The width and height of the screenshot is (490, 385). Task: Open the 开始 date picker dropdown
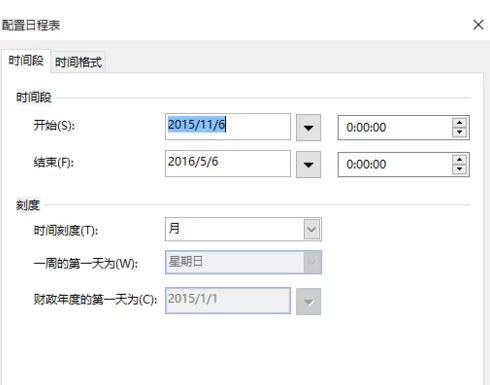pos(308,128)
